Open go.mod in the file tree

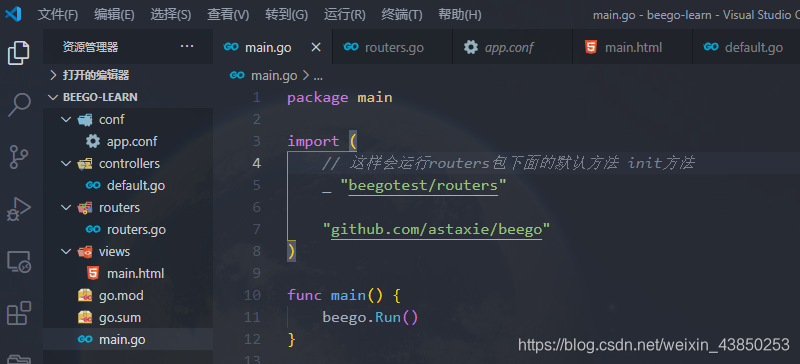click(x=128, y=295)
